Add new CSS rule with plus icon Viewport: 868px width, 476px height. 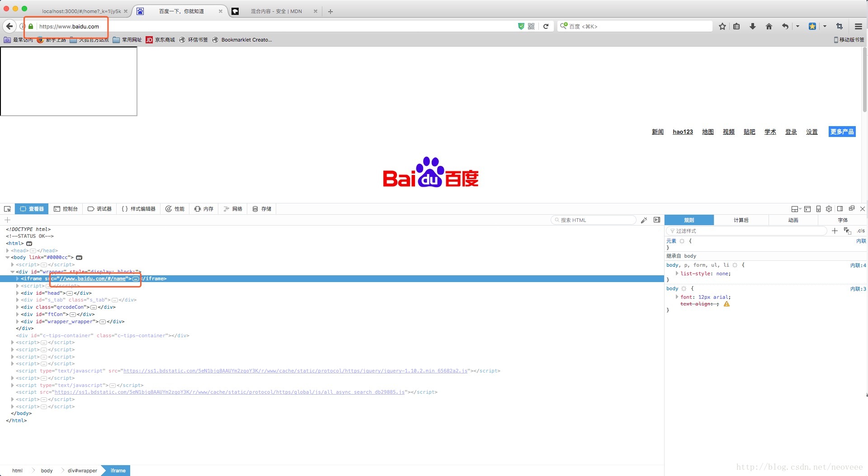(835, 231)
